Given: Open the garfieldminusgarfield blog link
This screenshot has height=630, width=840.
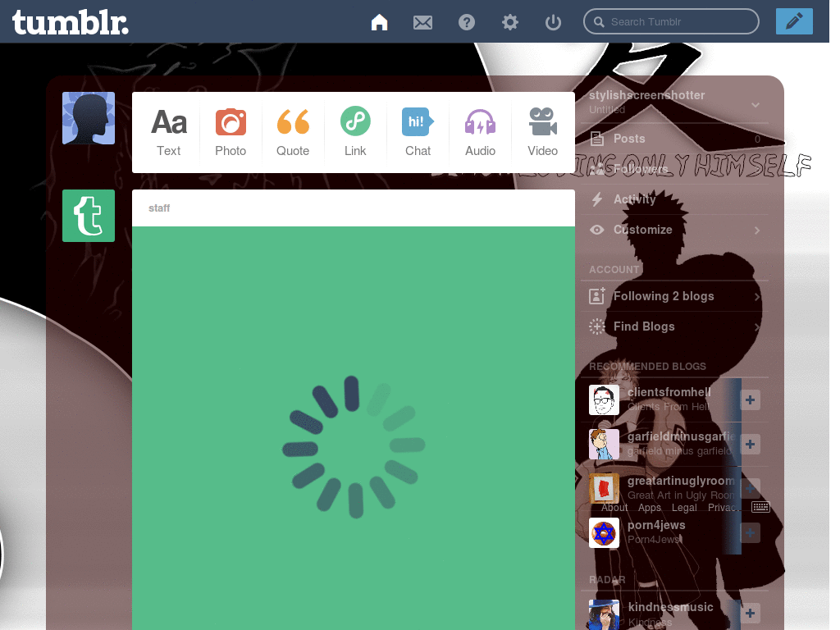Looking at the screenshot, I should [x=682, y=436].
